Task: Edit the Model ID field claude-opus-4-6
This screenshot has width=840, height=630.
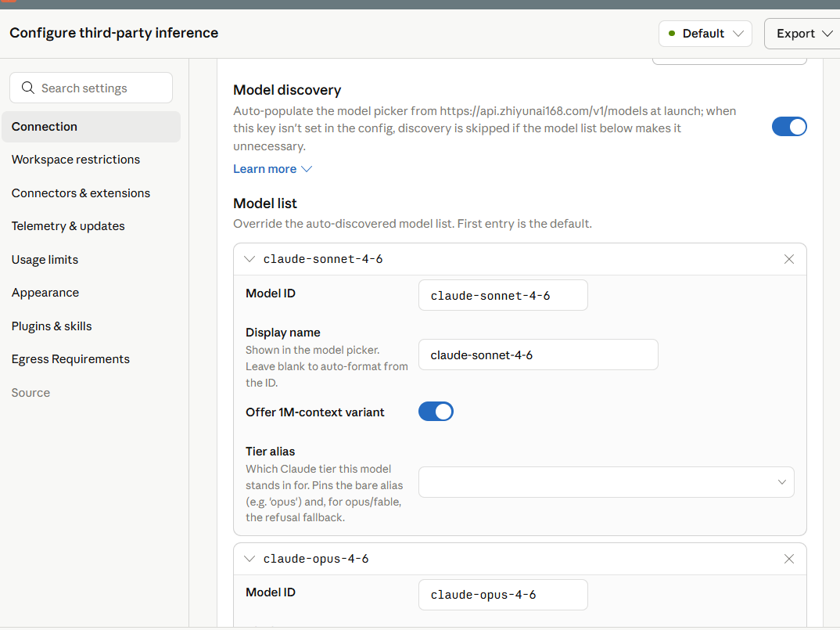Action: point(503,595)
